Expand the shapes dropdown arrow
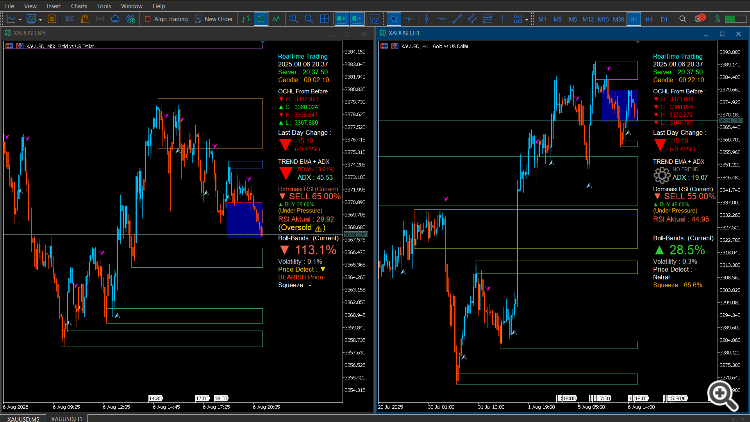 (527, 20)
